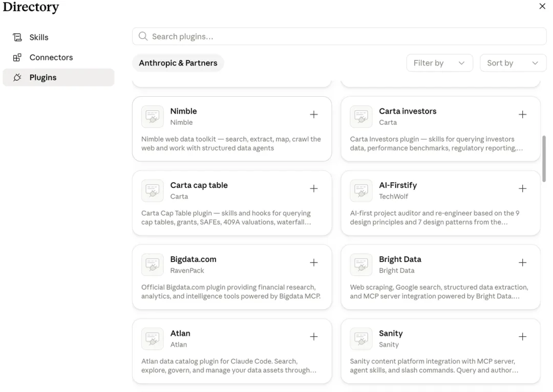Open the Carta investors title
This screenshot has height=392, width=553.
pyautogui.click(x=408, y=111)
